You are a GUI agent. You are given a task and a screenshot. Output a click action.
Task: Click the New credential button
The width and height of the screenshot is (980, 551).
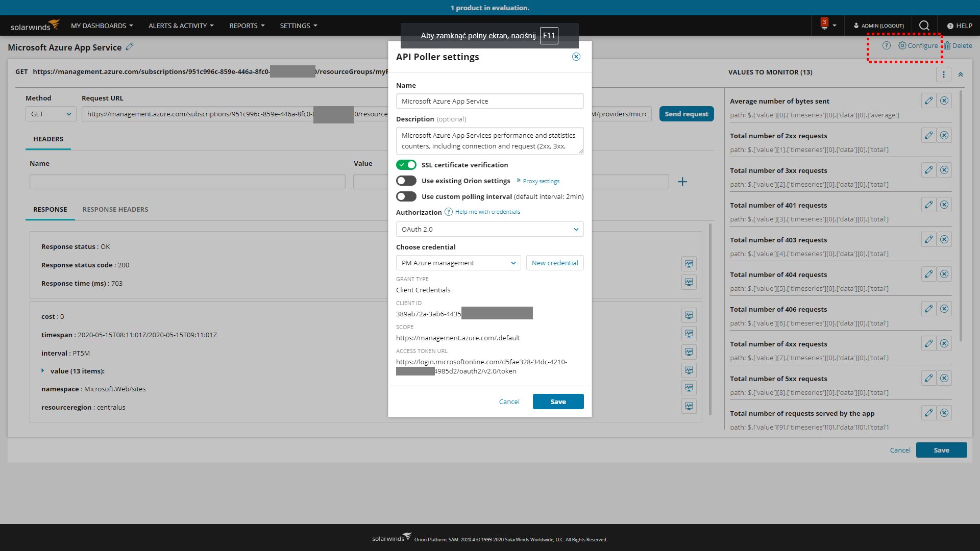pos(554,263)
